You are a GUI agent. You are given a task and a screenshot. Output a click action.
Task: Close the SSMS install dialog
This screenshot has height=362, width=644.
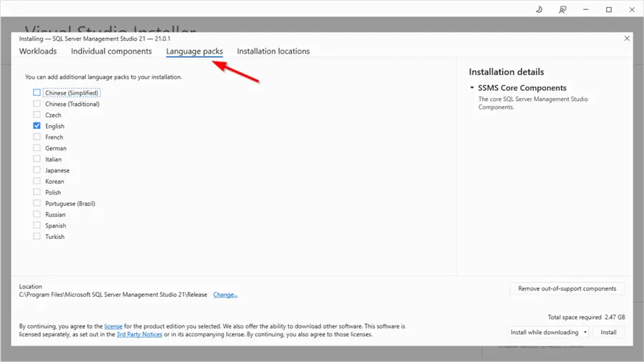click(x=627, y=38)
